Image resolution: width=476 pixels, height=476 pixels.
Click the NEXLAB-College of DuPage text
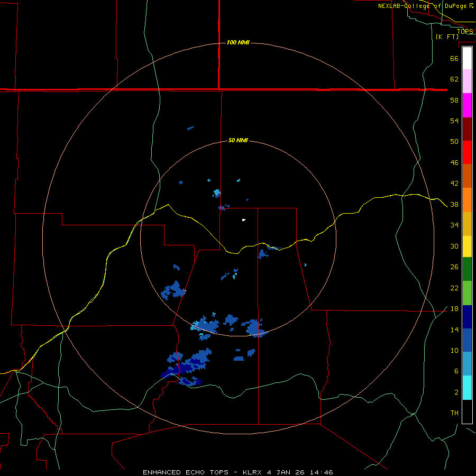422,6
